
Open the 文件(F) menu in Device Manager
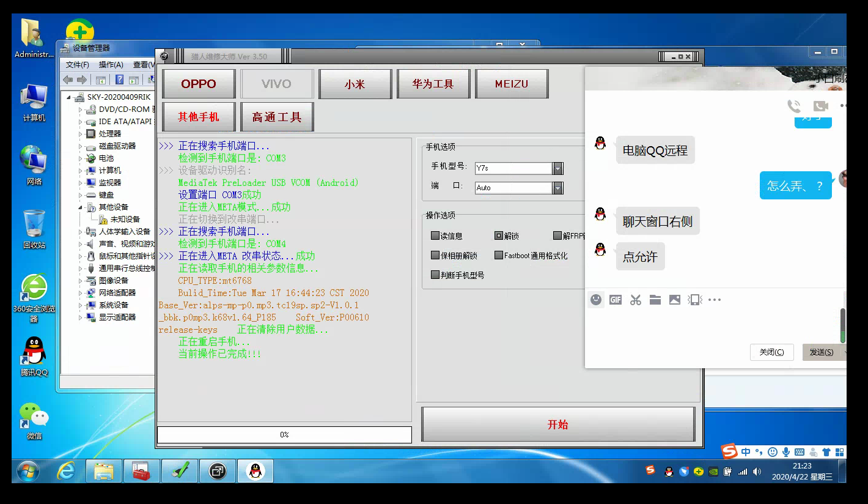[78, 64]
